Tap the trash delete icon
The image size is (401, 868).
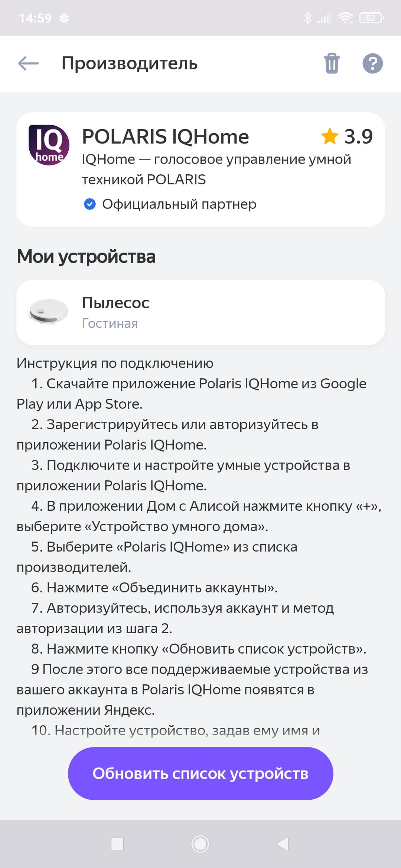pyautogui.click(x=332, y=63)
